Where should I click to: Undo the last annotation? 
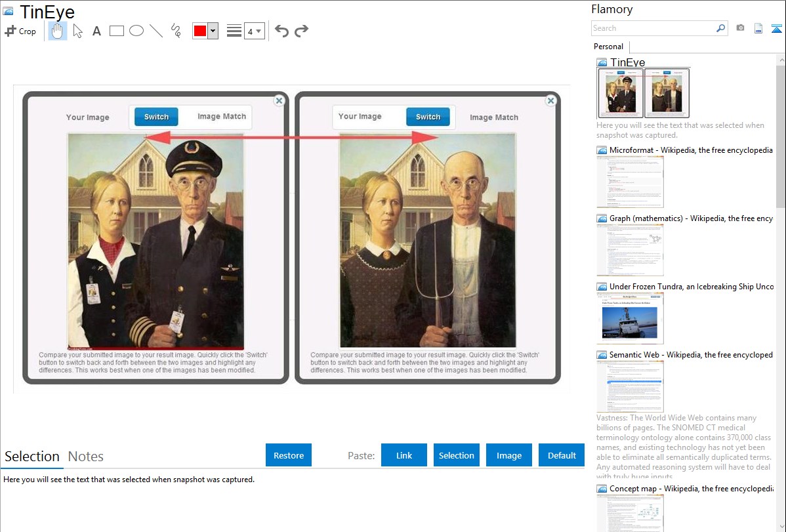point(281,31)
